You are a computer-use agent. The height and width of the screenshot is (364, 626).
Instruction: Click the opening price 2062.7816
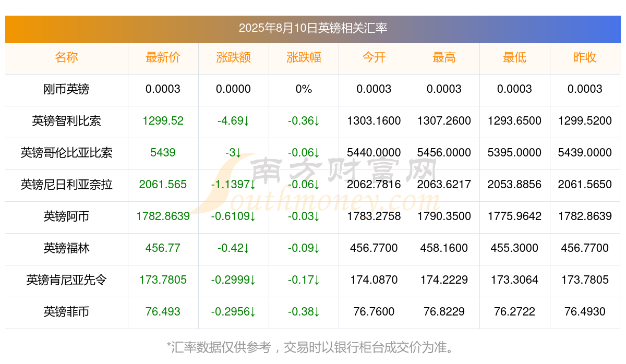pos(374,185)
